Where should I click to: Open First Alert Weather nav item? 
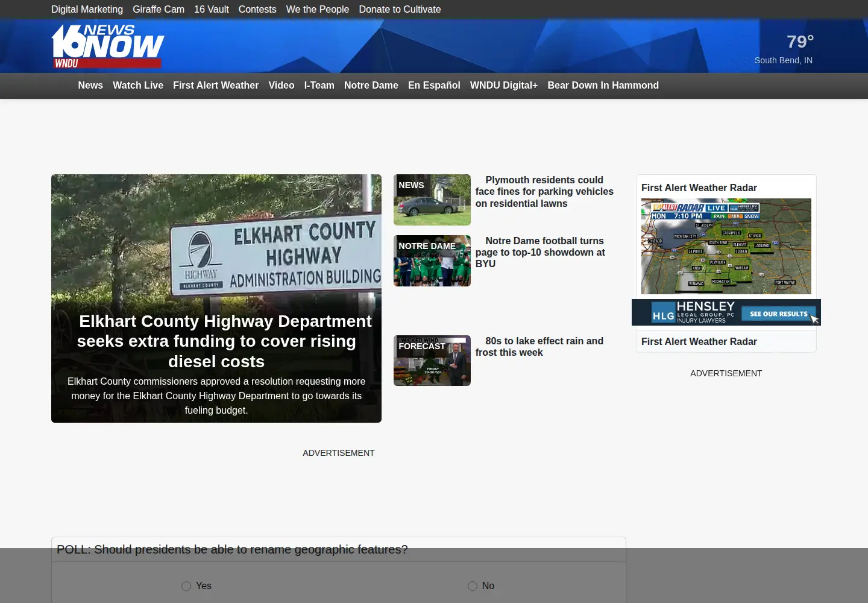216,86
